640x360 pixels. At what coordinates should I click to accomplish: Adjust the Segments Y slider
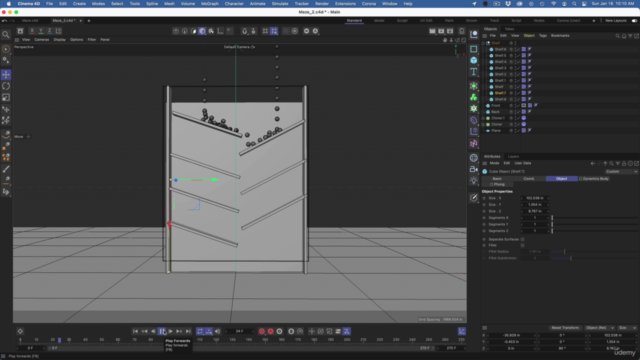click(x=594, y=224)
